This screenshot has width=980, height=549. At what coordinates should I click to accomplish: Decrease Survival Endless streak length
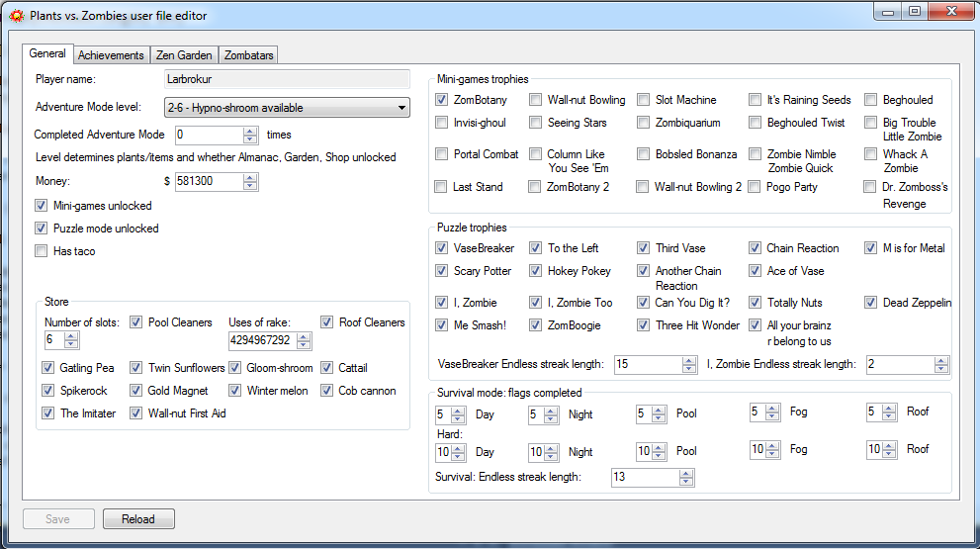[x=686, y=482]
